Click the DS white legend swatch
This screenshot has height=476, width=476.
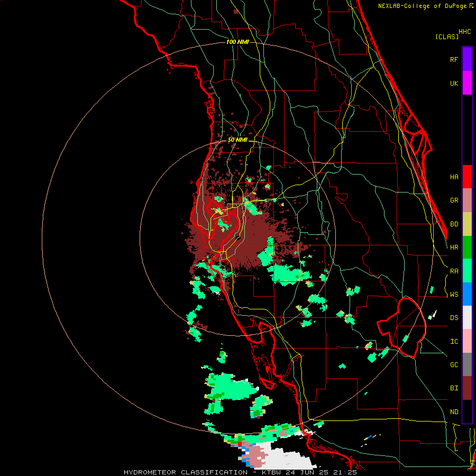pos(467,317)
